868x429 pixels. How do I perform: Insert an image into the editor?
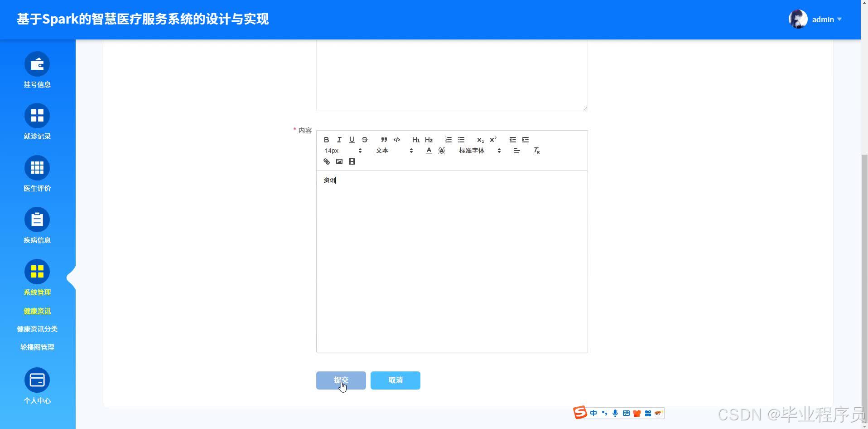(339, 161)
